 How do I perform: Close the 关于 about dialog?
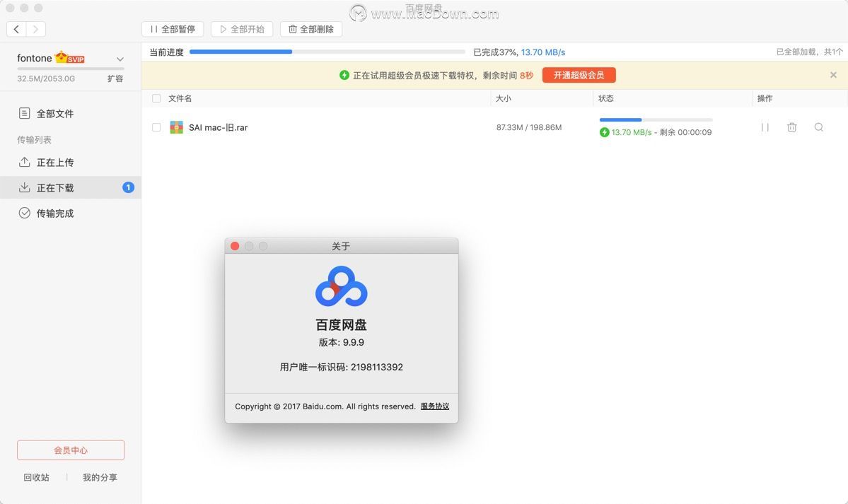235,246
